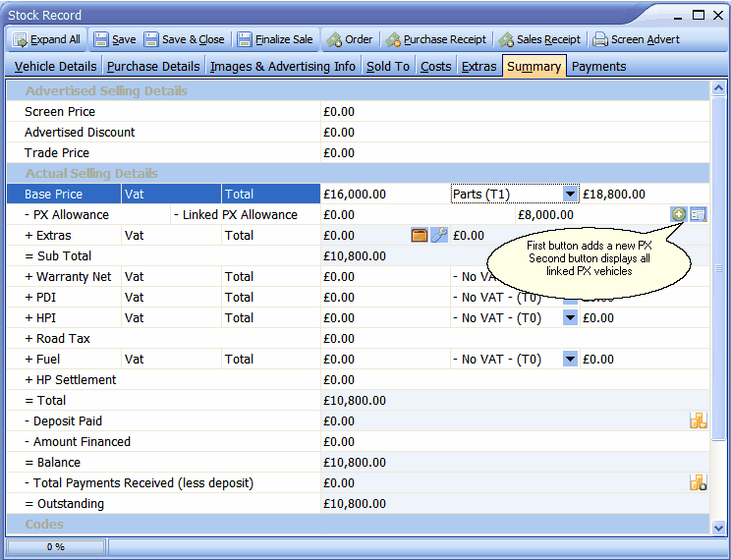
Task: Click the vertical scrollbar thumb
Action: 718,268
